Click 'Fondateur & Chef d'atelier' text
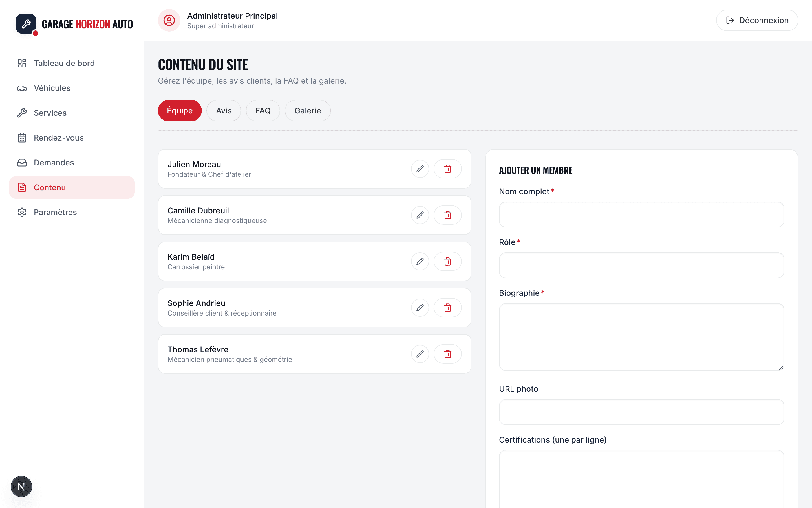Viewport: 812px width, 508px height. pyautogui.click(x=209, y=174)
